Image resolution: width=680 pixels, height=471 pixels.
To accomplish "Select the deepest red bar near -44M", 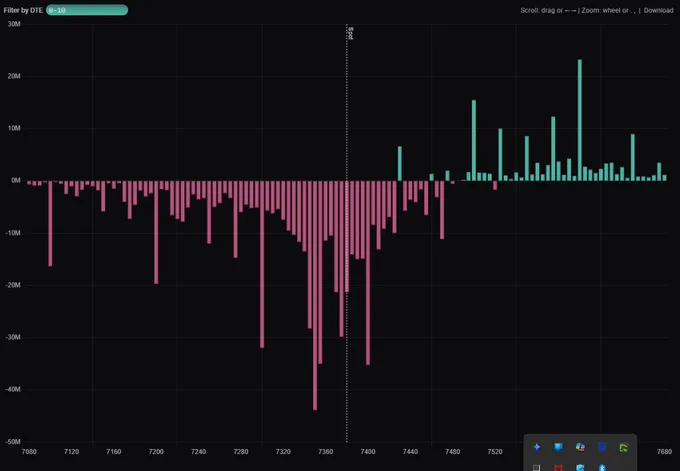I will pos(315,295).
